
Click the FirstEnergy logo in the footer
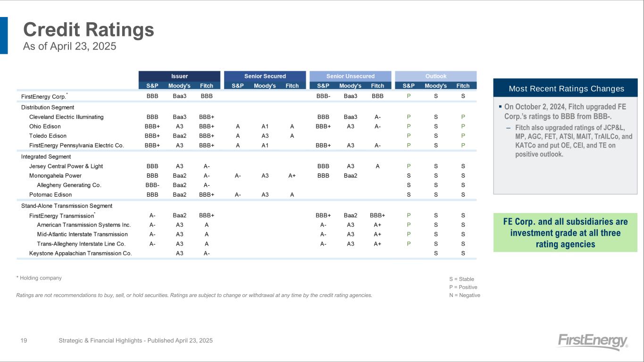[x=593, y=342]
